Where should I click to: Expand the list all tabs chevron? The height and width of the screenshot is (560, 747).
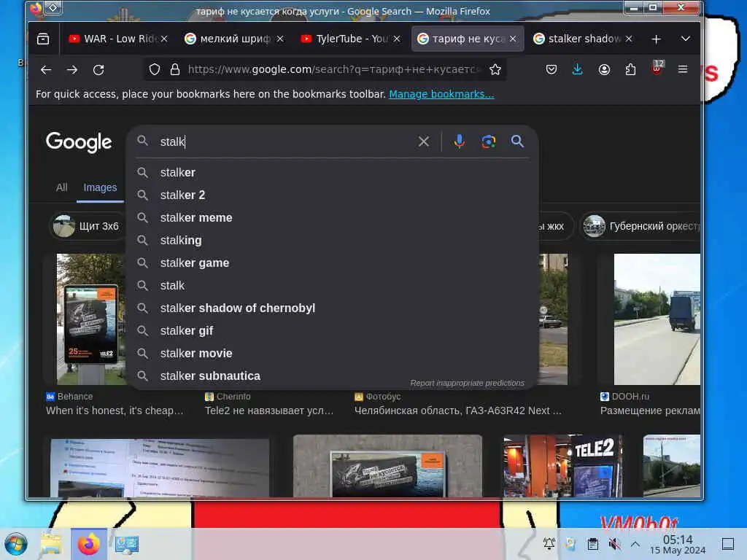(685, 39)
